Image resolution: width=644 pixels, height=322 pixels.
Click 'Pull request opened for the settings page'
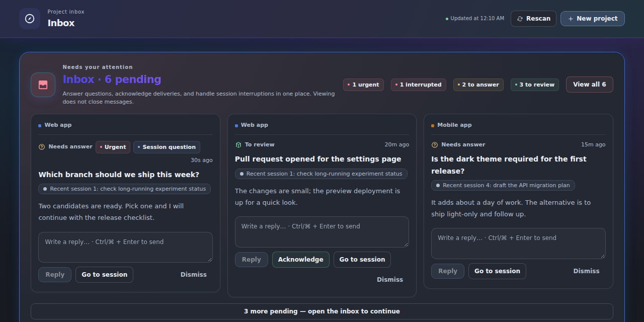coord(318,159)
